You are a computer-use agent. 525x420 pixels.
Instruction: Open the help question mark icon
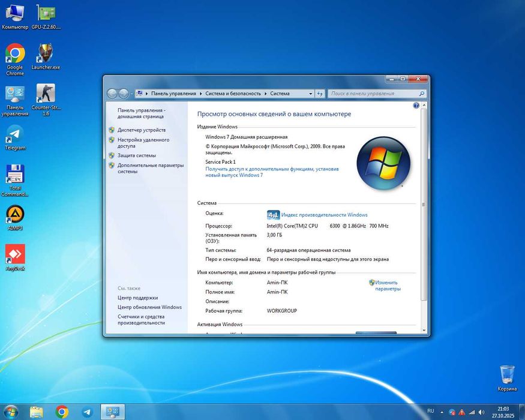click(x=416, y=106)
